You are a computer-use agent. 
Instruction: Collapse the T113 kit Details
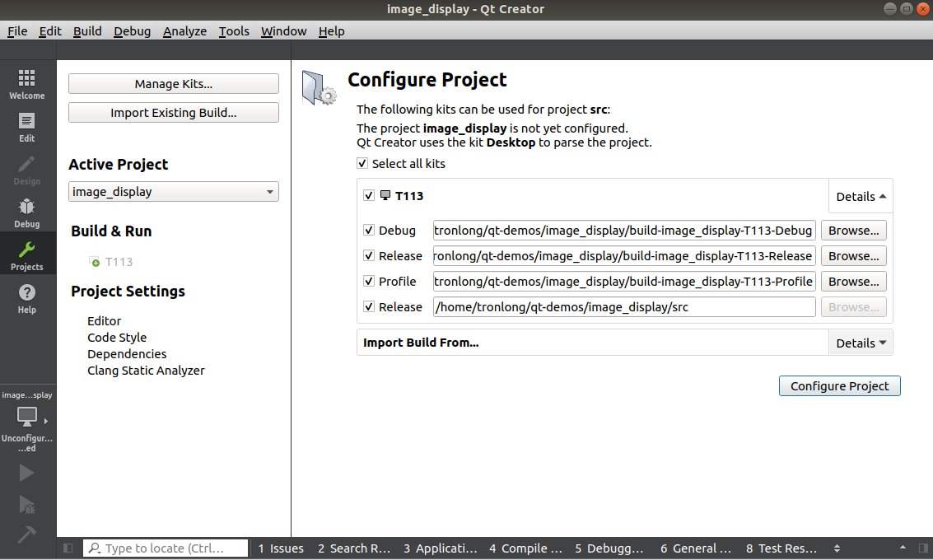861,196
